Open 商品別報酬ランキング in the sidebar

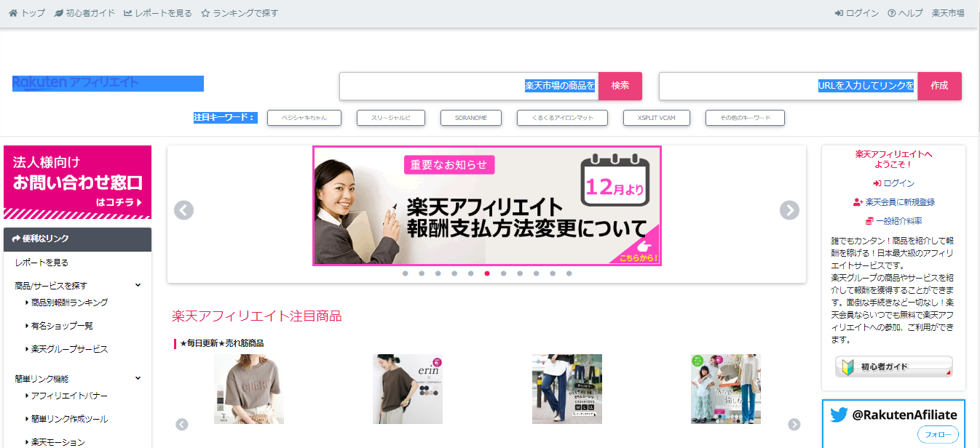[69, 303]
